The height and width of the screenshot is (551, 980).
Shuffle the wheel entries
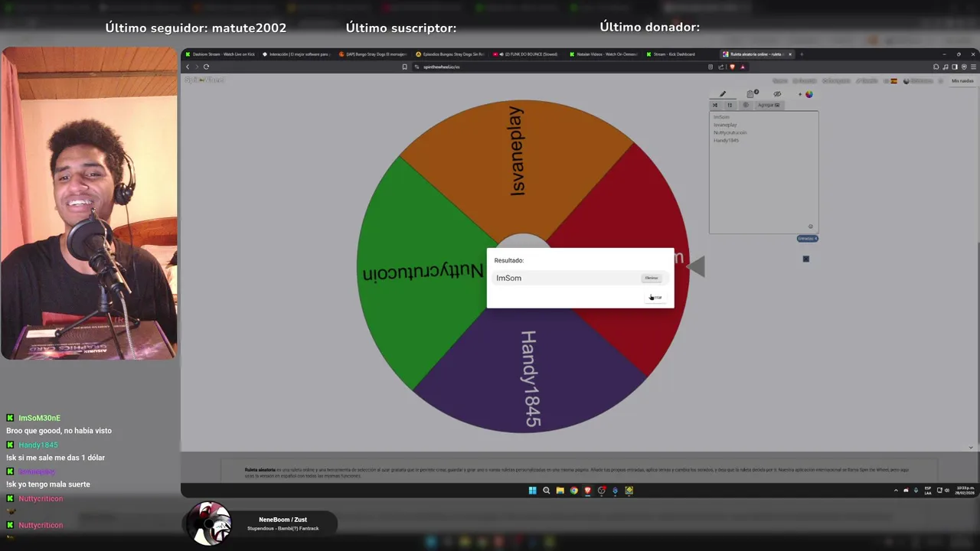715,105
